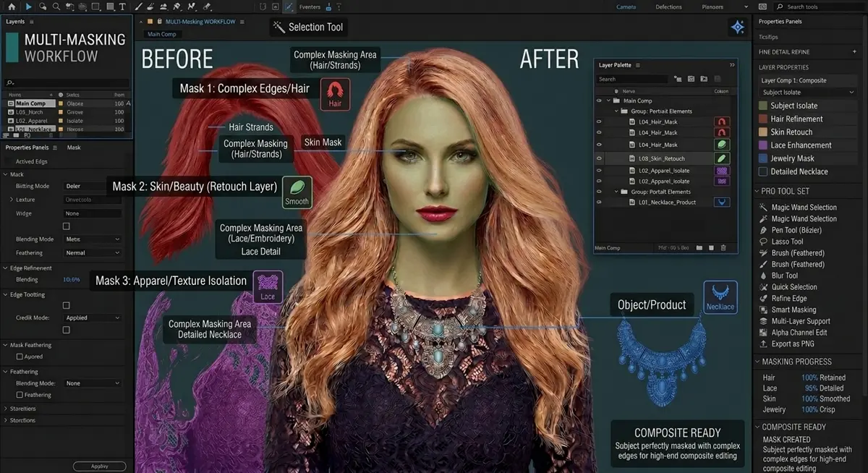Select the Main Comp tab above canvas

tap(162, 34)
